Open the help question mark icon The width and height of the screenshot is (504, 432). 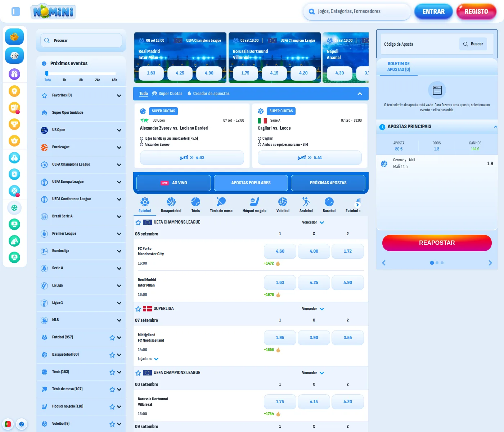pos(22,424)
